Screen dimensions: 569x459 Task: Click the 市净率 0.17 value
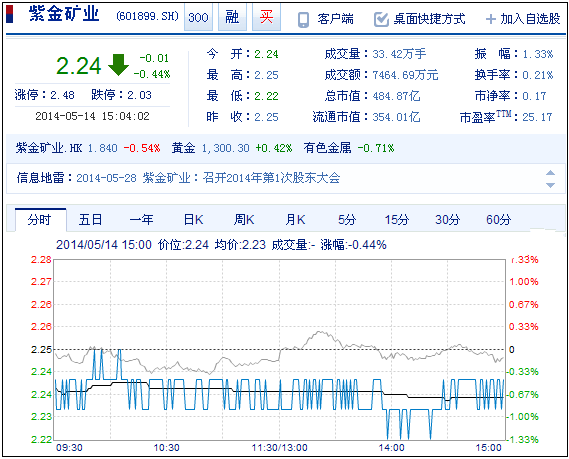tap(534, 96)
